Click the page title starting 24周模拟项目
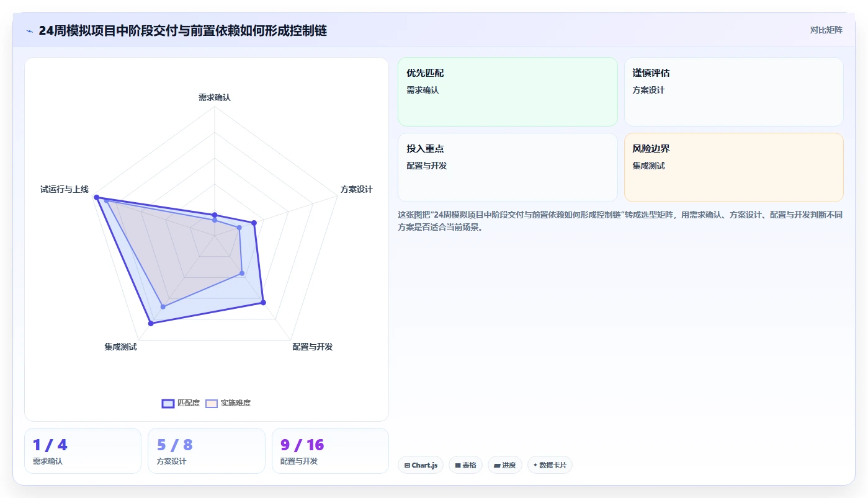This screenshot has height=498, width=868. (182, 30)
